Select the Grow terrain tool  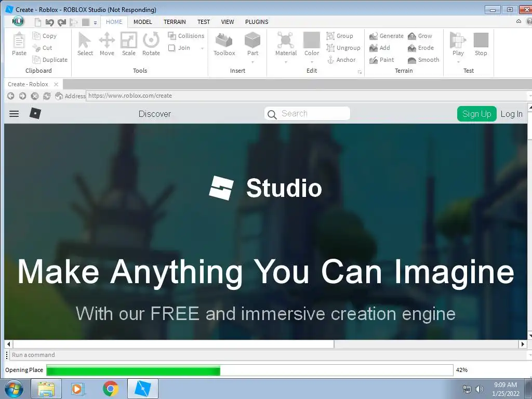420,36
